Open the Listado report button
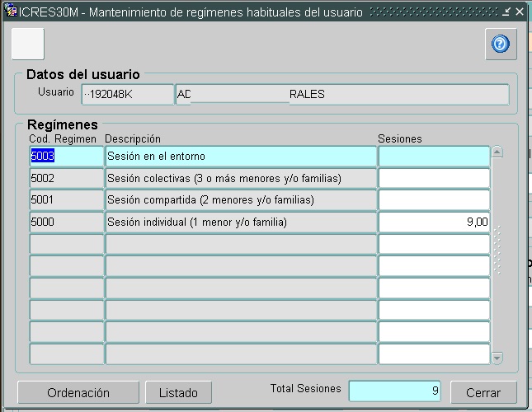Viewport: 532px width, 412px height. click(178, 393)
